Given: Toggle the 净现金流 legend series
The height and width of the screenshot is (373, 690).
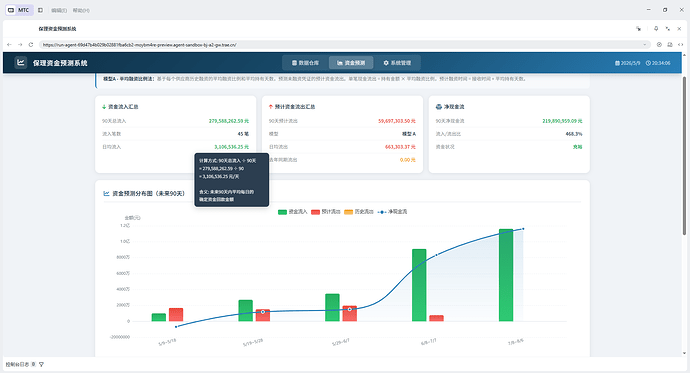Looking at the screenshot, I should point(392,212).
